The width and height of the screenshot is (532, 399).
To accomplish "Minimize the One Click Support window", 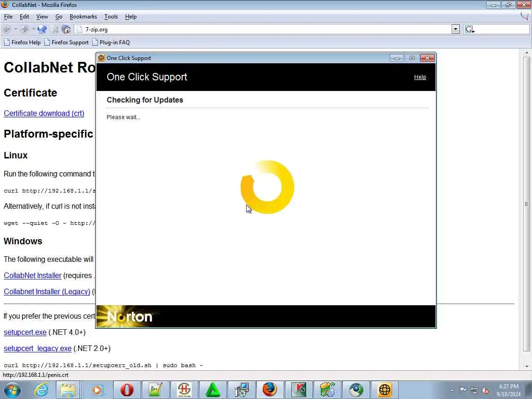I will point(397,58).
